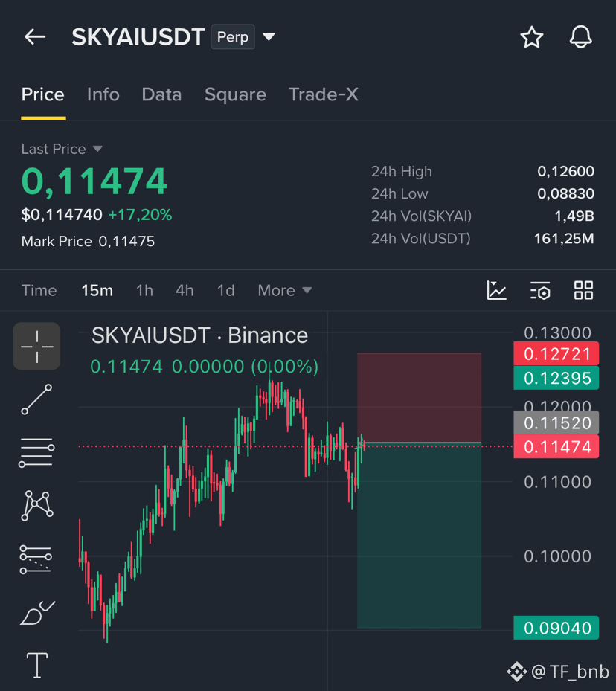The width and height of the screenshot is (616, 691).
Task: Click the Perp contract badge
Action: (x=233, y=36)
